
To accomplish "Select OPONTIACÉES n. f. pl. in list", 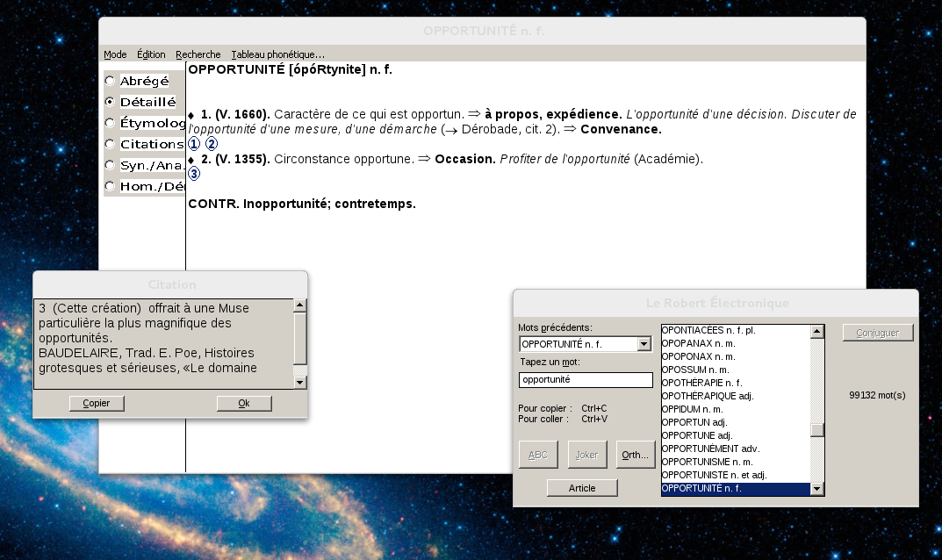I will pos(736,331).
